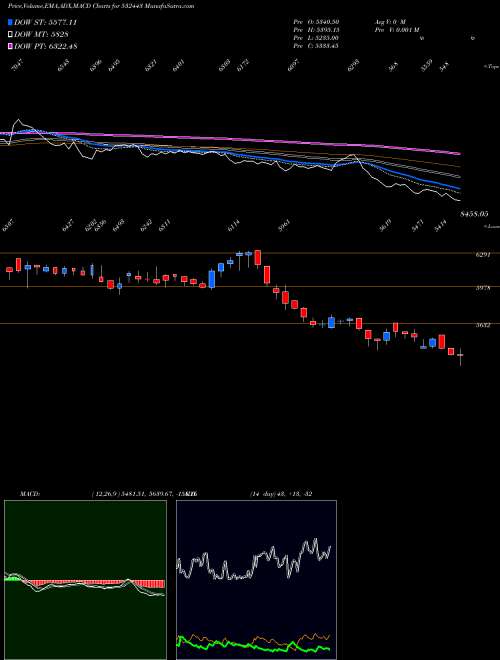500x660 pixels.
Task: Click the magenta DOW PT legend swatch
Action: 11,46
